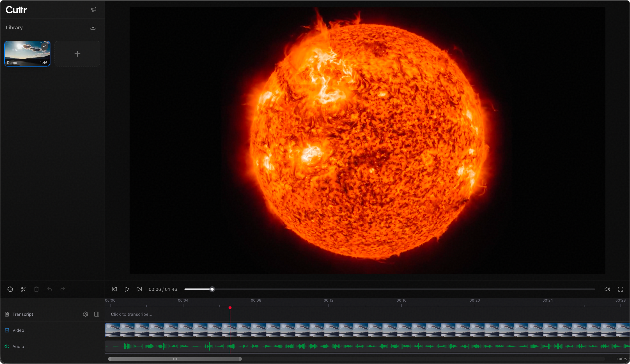Click the redo arrow icon
The image size is (630, 364).
pyautogui.click(x=63, y=289)
